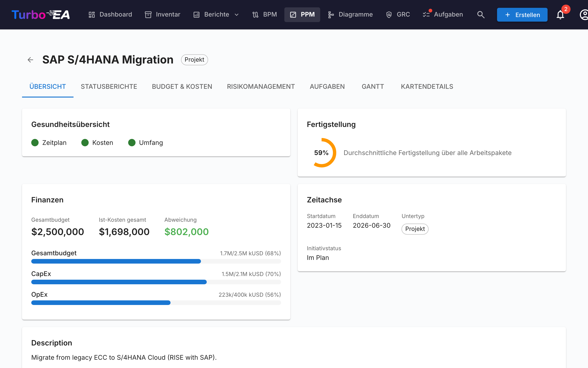Click the Turbo EA logo
This screenshot has height=368, width=588.
41,14
